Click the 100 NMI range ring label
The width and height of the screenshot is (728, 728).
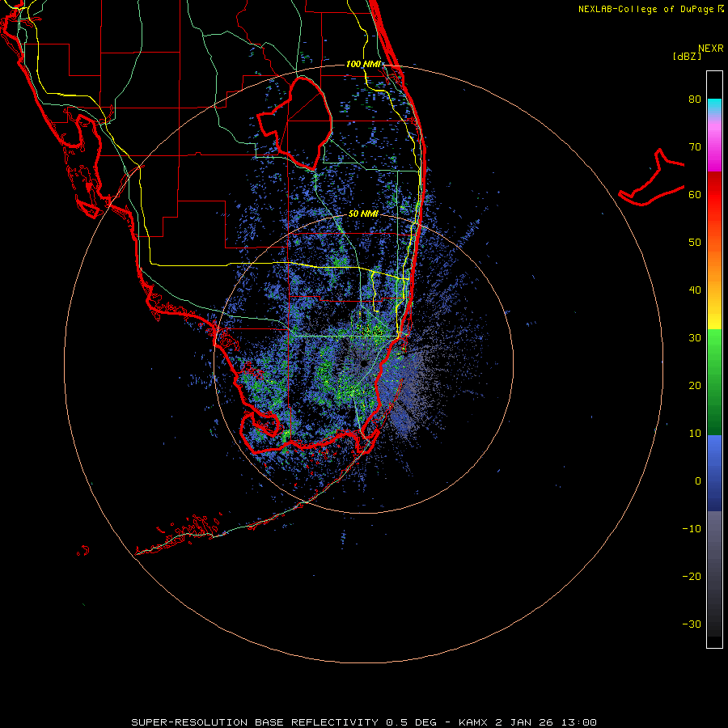click(363, 64)
